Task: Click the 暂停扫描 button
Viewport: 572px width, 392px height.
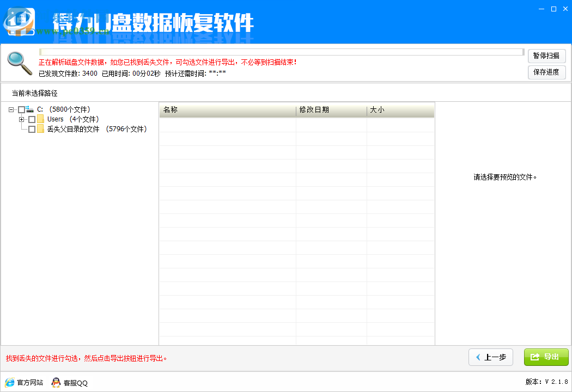Action: pos(546,56)
